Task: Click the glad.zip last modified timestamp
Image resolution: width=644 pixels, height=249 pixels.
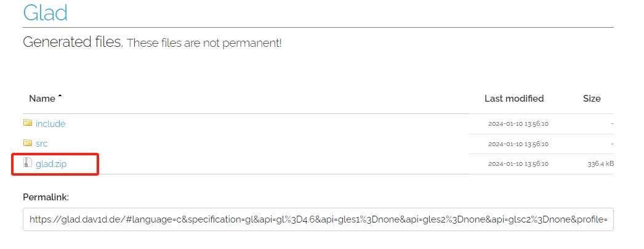Action: pyautogui.click(x=518, y=164)
